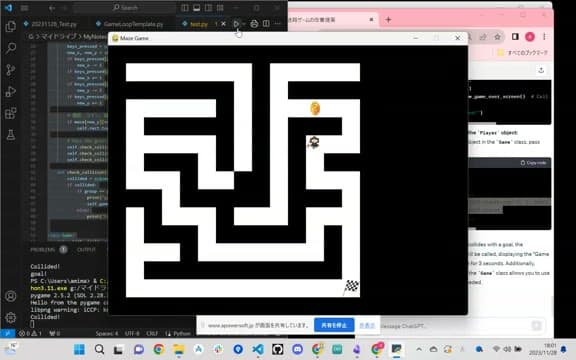
Task: Change the UTF-8 encoding in the status bar
Action: coord(132,334)
